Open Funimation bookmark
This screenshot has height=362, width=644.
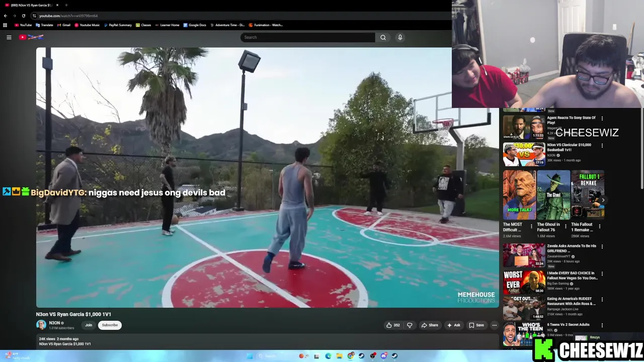(266, 25)
